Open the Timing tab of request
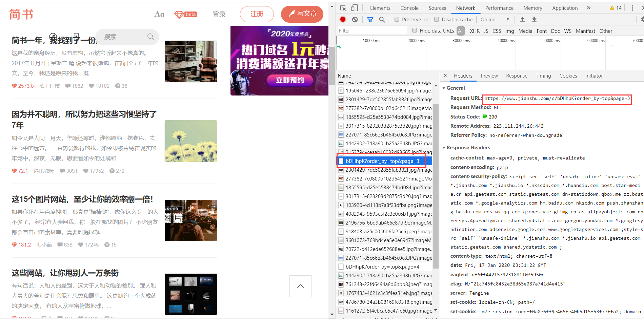The image size is (644, 319). point(543,76)
